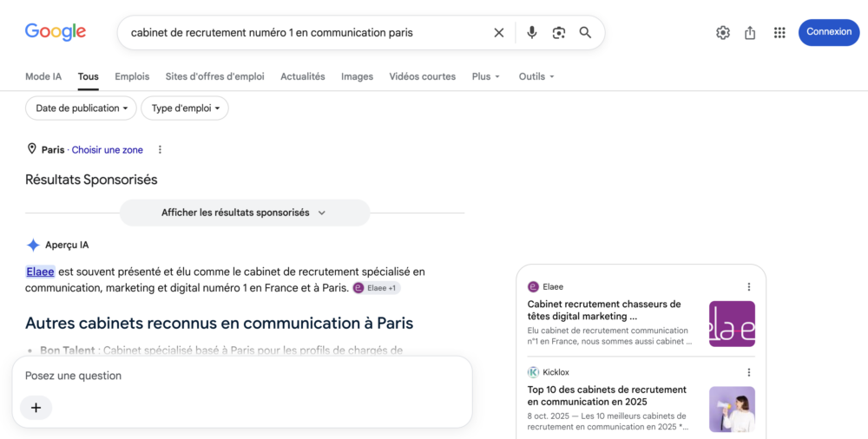Image resolution: width=868 pixels, height=439 pixels.
Task: Open the Kicklox card's three-dot menu
Action: (749, 372)
